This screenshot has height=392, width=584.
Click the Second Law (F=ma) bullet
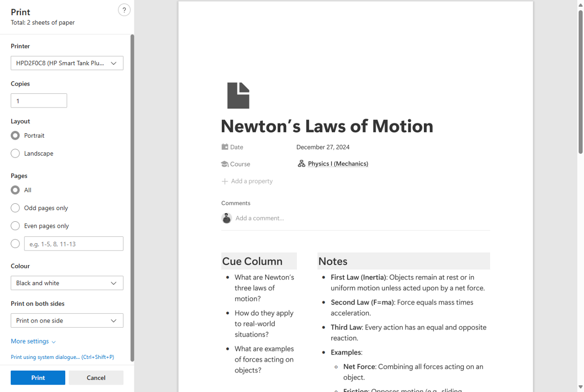tap(402, 308)
